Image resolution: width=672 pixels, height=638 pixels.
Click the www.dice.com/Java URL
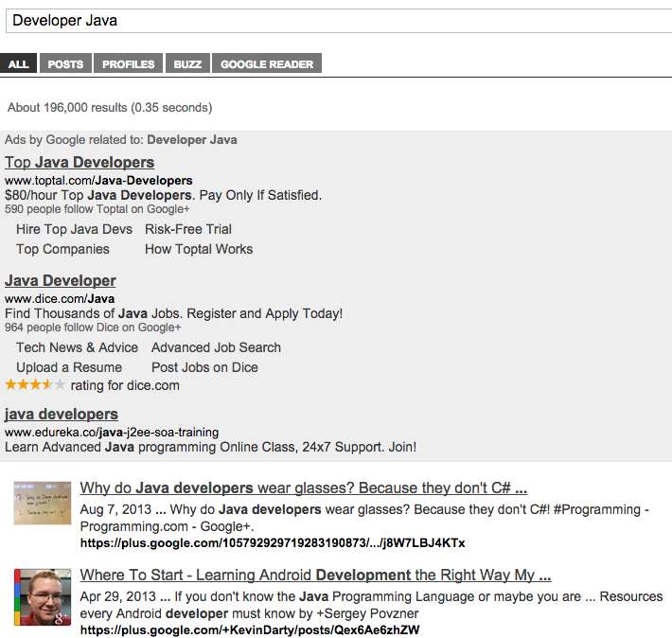pyautogui.click(x=60, y=299)
